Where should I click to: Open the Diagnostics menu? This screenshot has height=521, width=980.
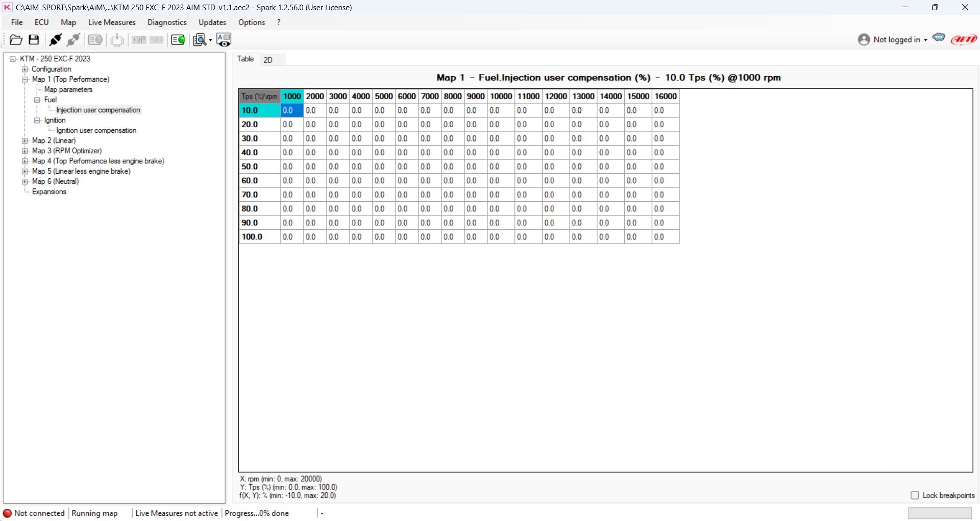pos(167,22)
